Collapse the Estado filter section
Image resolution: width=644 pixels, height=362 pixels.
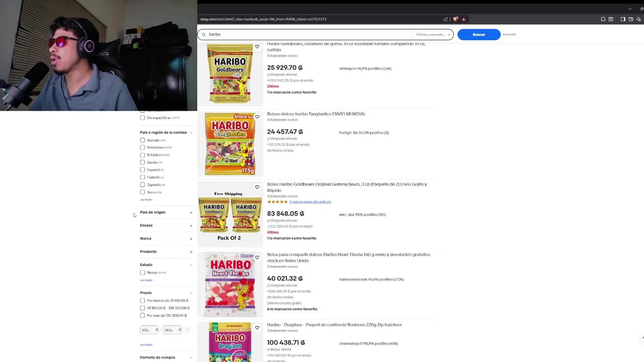coord(191,264)
